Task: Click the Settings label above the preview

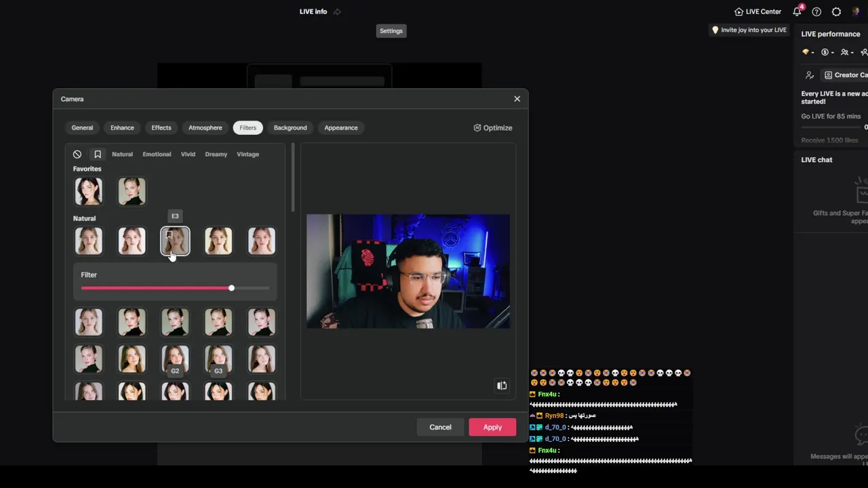Action: (x=391, y=30)
